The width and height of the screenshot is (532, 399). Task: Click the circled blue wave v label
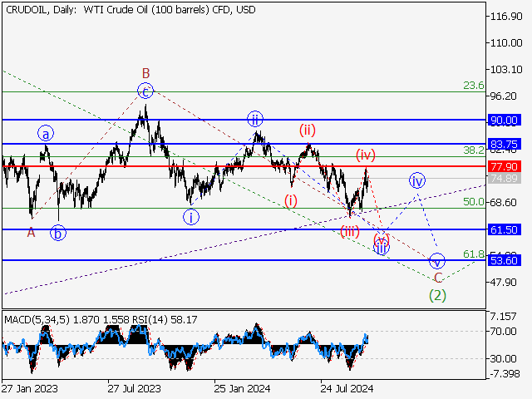click(437, 261)
